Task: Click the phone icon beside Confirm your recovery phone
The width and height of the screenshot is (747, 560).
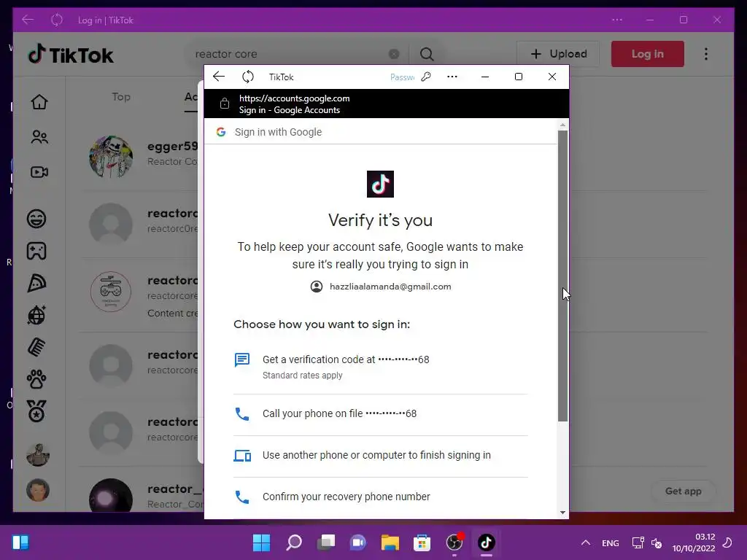Action: (242, 497)
